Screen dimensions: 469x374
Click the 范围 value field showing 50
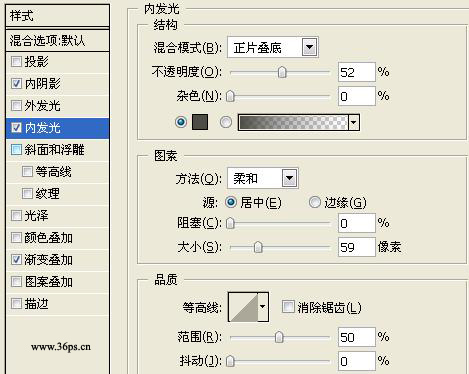(x=357, y=337)
